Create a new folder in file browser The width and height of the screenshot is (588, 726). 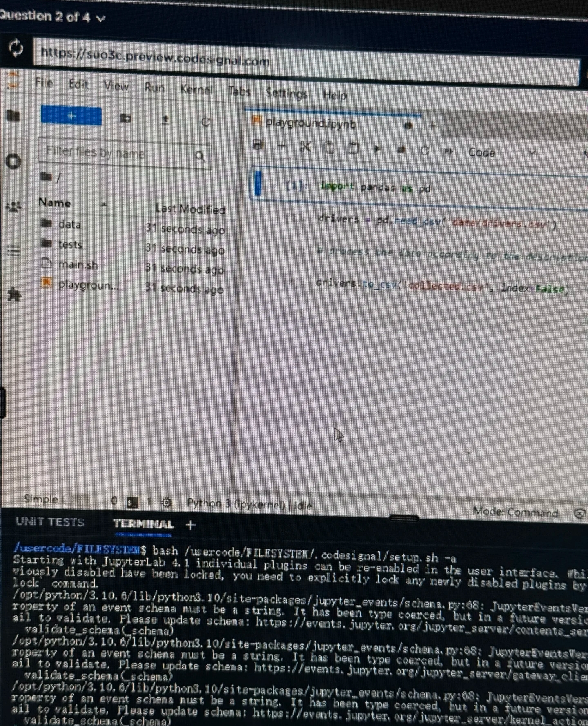point(125,119)
